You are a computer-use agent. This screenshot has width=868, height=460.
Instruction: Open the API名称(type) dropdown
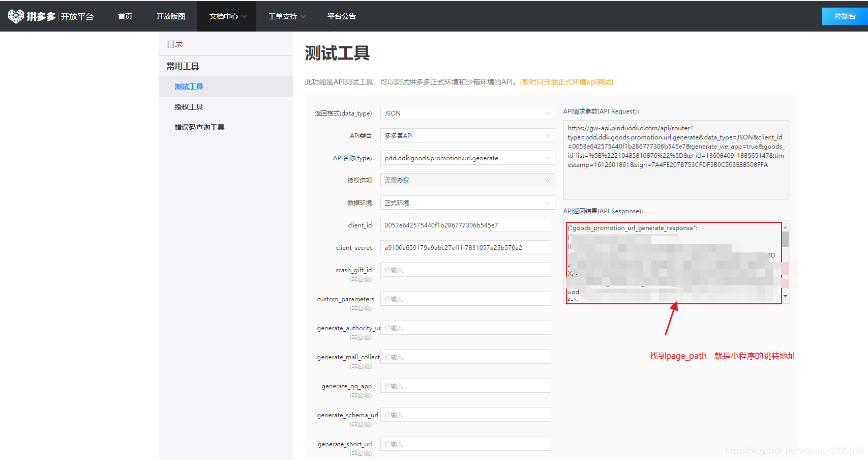(x=467, y=158)
